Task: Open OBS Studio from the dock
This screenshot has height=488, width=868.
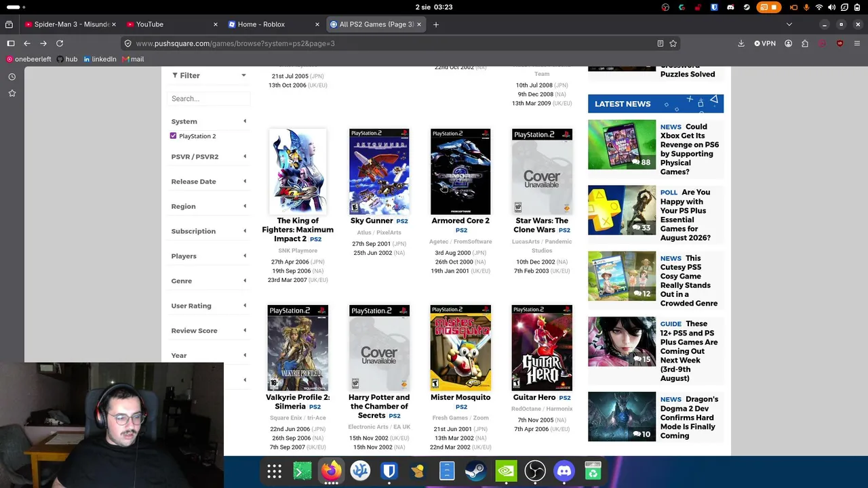Action: pos(535,471)
